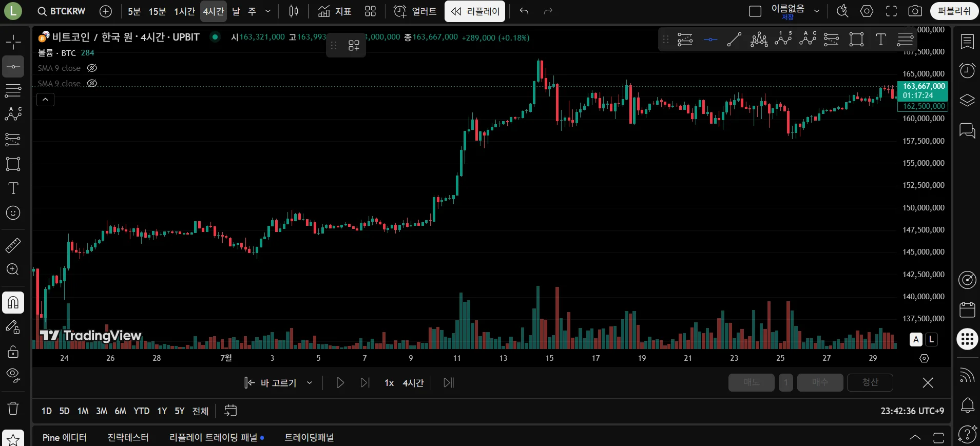Add a symbol with the plus button
The height and width of the screenshot is (446, 980).
click(106, 11)
